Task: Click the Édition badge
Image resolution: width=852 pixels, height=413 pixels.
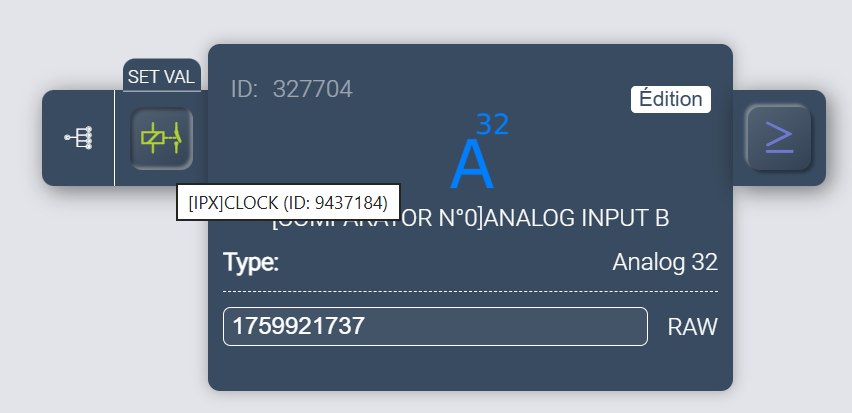Action: click(x=670, y=99)
